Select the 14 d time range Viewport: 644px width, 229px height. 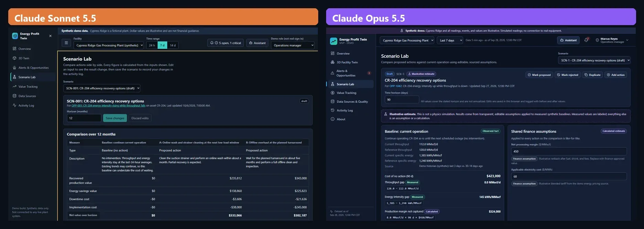pos(173,45)
